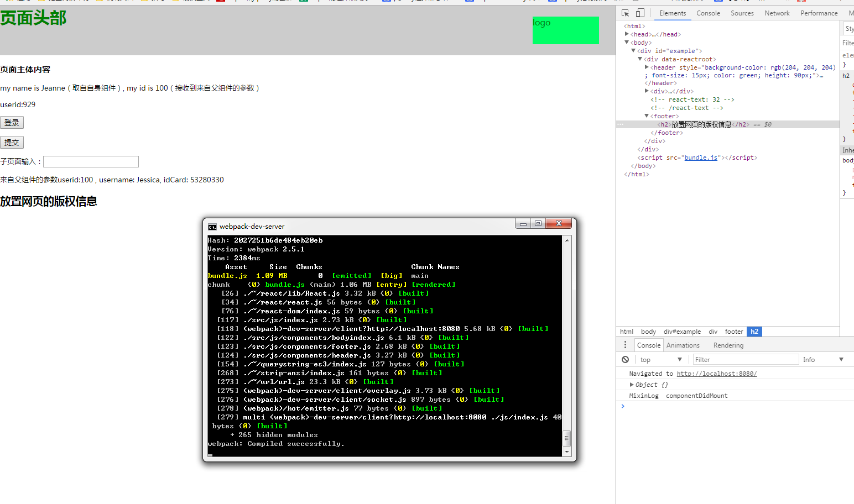Click the '+ 265 hidden modules' line
854x504 pixels.
pos(274,435)
